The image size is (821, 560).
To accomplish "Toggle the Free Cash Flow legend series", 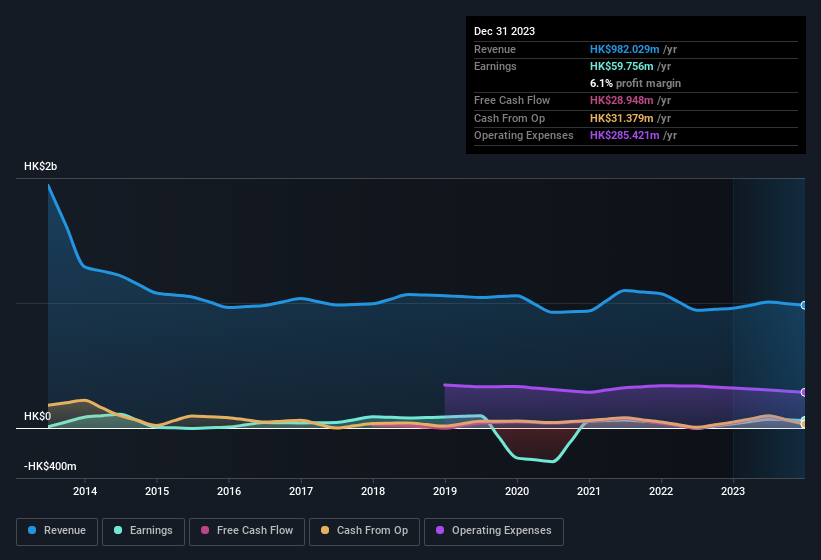I will coord(247,530).
